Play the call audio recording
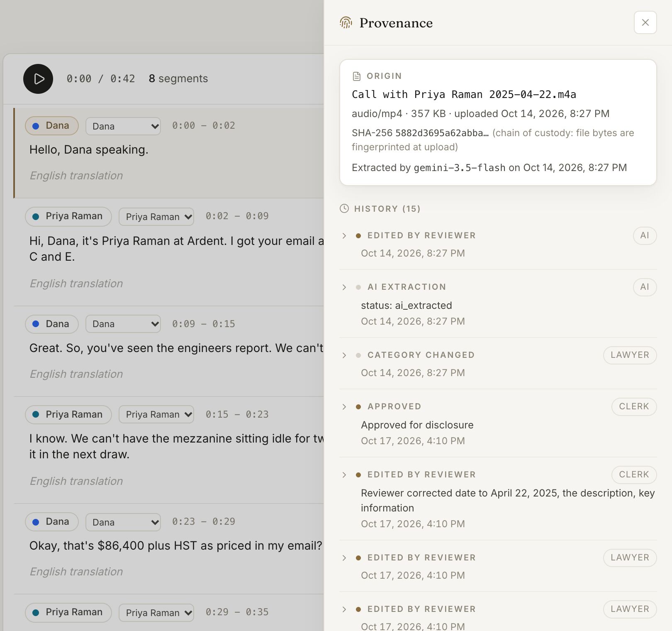Viewport: 672px width, 631px height. [38, 79]
